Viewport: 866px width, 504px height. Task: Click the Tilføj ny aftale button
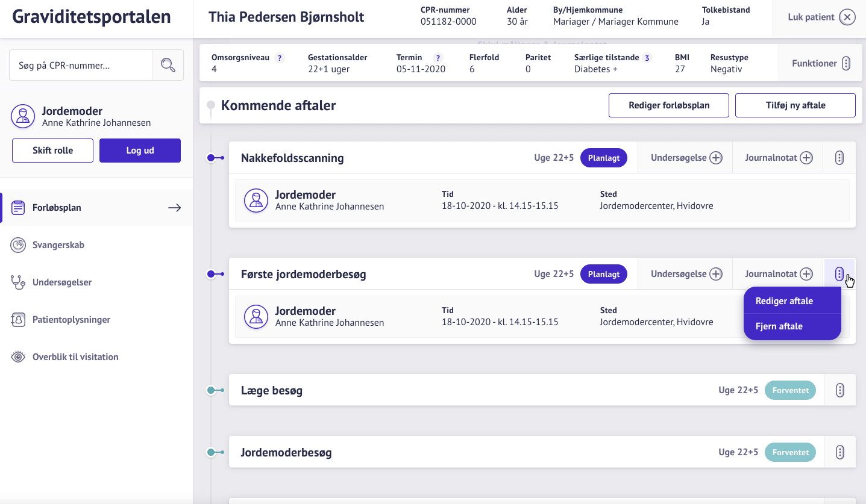[795, 105]
